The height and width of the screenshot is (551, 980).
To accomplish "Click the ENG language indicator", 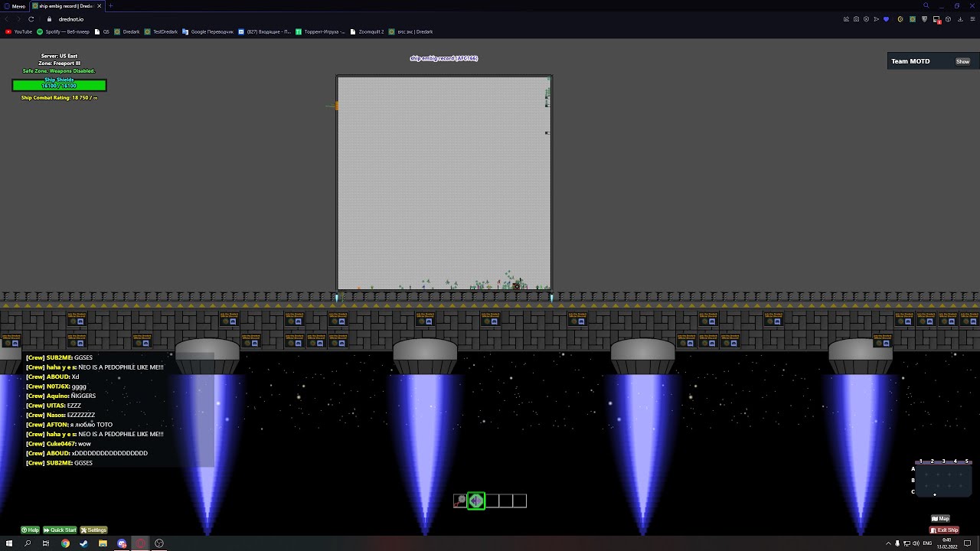I will point(927,543).
